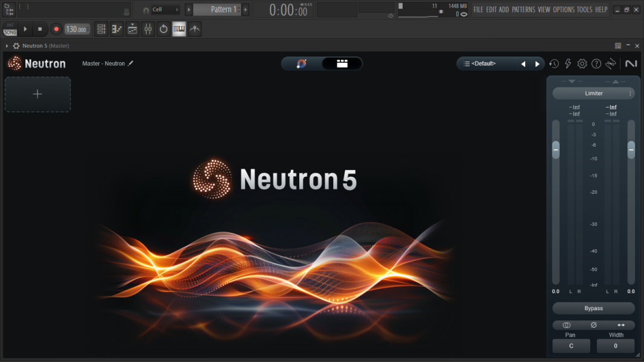Click the pencil icon to rename preset
This screenshot has width=644, height=362.
(131, 63)
